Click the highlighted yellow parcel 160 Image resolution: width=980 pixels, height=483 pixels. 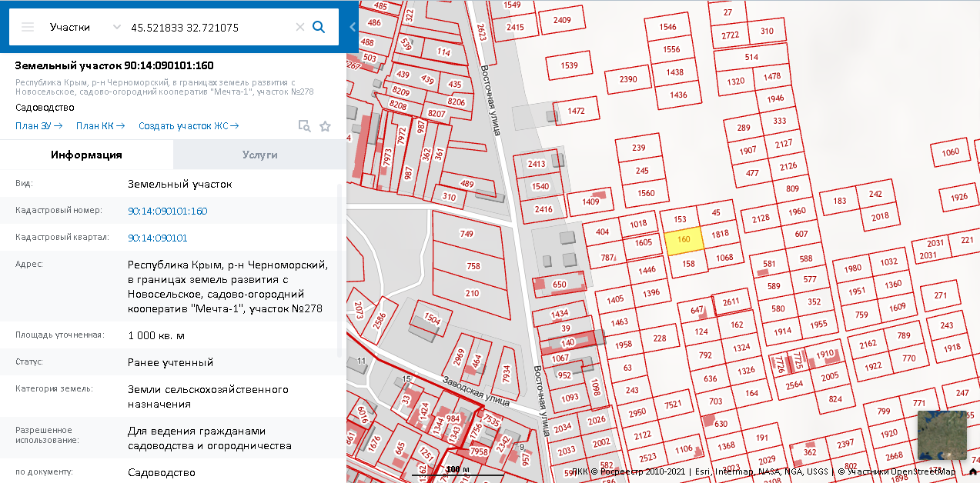point(683,241)
